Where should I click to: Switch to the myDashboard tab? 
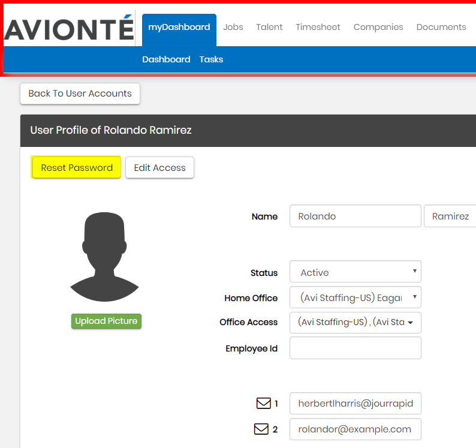click(x=179, y=27)
